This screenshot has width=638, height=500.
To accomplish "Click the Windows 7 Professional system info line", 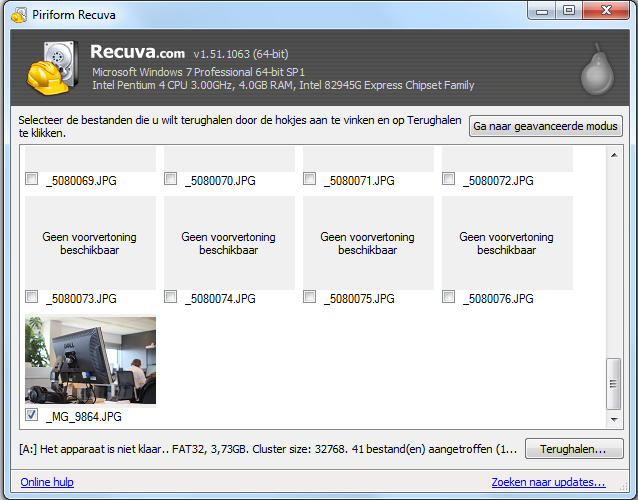I will (x=198, y=72).
